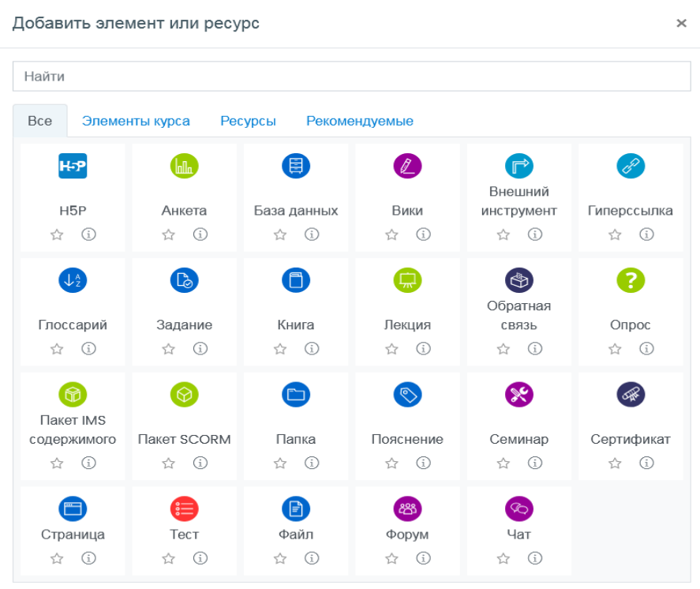This screenshot has width=700, height=589.
Task: Select the Глоссарий icon
Action: (73, 279)
